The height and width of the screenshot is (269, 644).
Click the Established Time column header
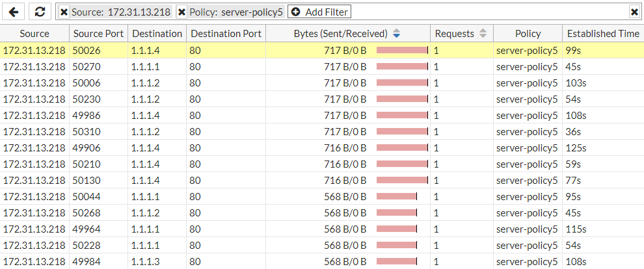[x=603, y=34]
